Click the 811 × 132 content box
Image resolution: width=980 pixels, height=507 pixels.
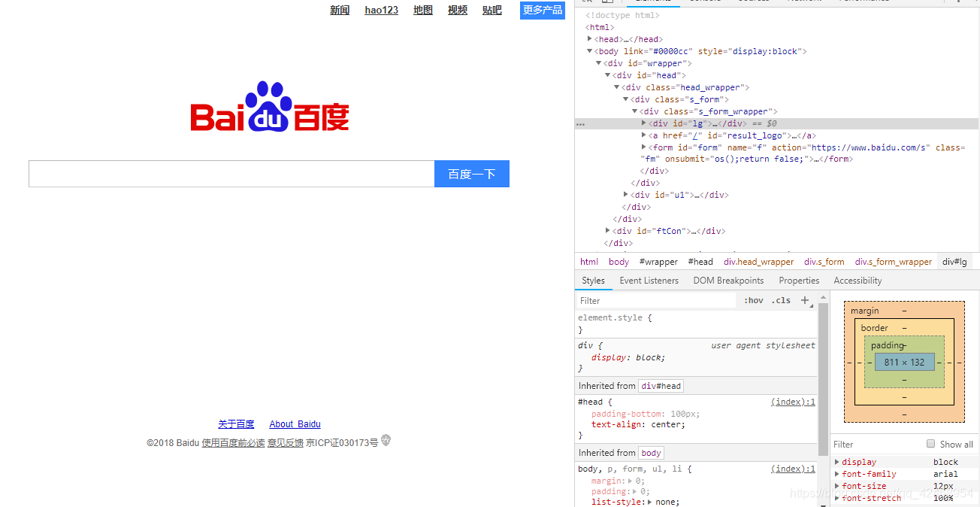click(904, 362)
